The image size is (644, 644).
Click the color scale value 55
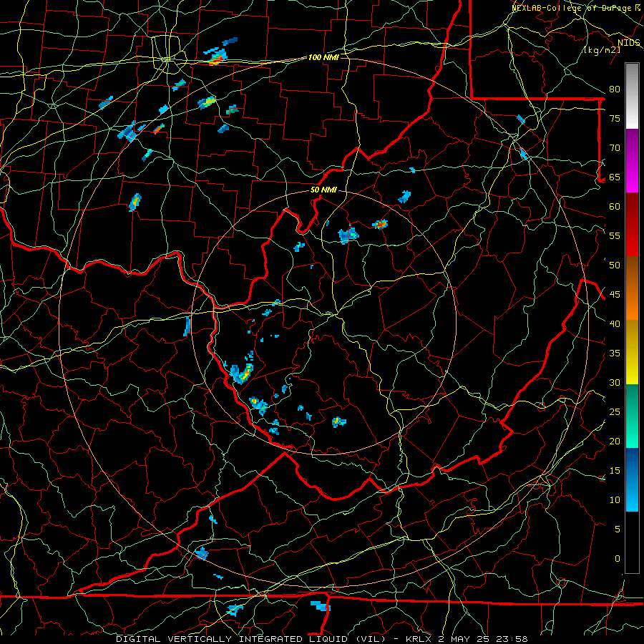point(615,235)
